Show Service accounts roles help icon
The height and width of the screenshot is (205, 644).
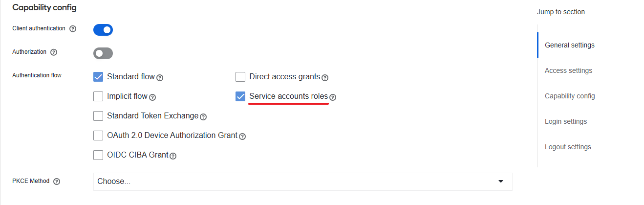click(x=333, y=97)
